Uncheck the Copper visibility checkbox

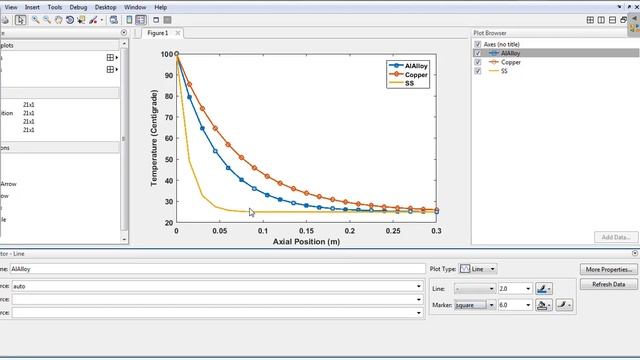pos(478,62)
